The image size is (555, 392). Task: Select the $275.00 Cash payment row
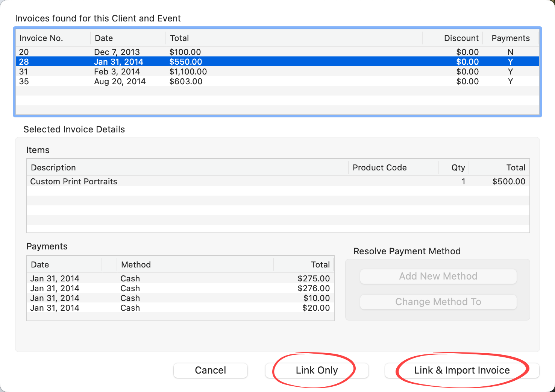[x=180, y=278]
